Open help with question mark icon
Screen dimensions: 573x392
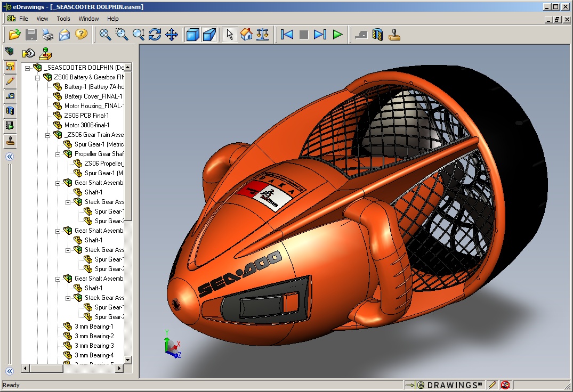(x=81, y=35)
